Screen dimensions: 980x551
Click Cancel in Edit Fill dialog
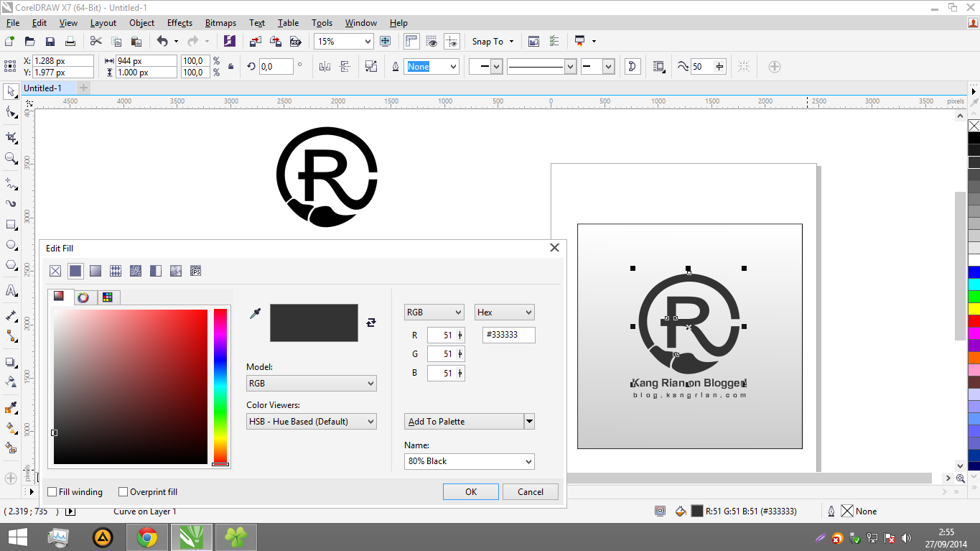point(531,492)
